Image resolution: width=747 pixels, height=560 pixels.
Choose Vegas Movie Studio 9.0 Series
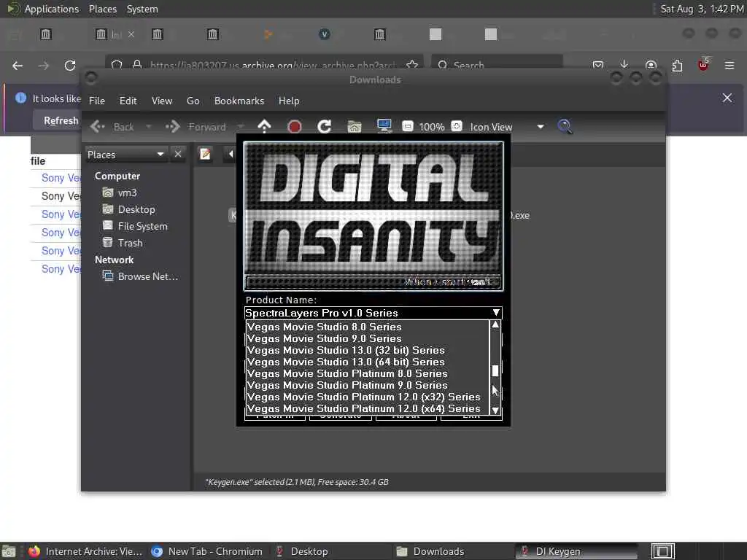[x=368, y=338]
